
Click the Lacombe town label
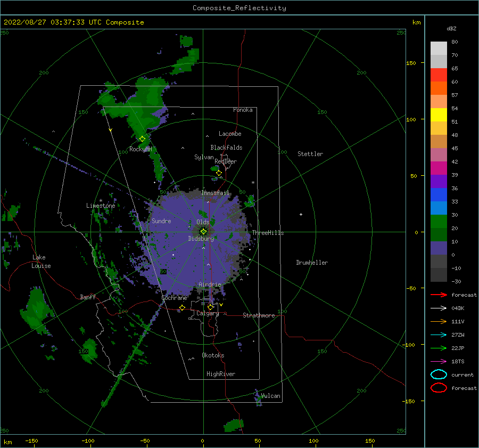(x=230, y=134)
